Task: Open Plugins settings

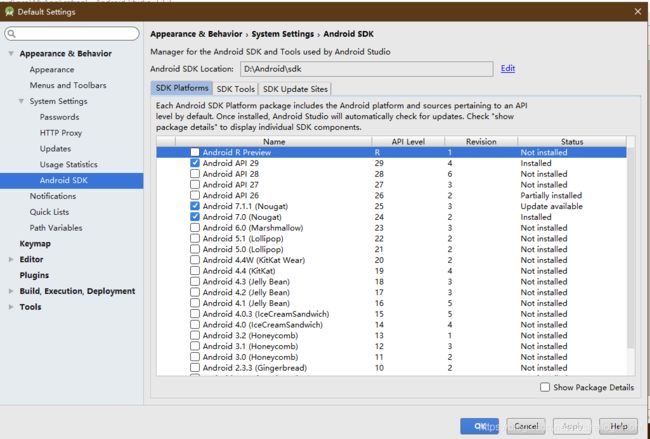Action: click(x=34, y=275)
